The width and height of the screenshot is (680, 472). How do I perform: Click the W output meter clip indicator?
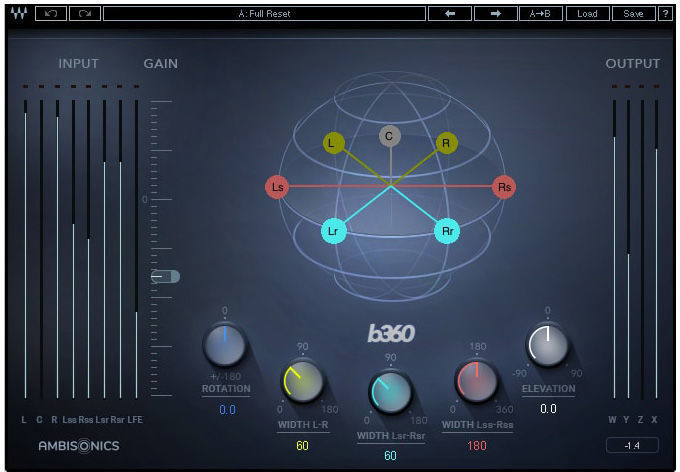[x=614, y=86]
